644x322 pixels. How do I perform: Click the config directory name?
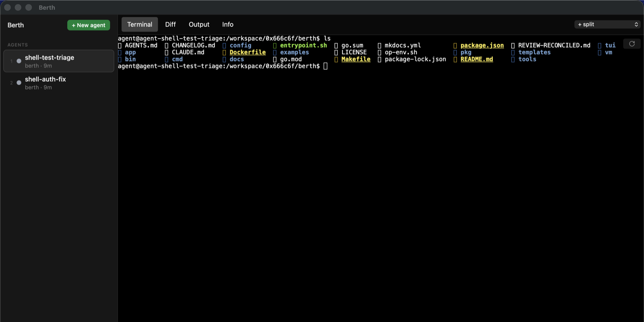pyautogui.click(x=240, y=45)
